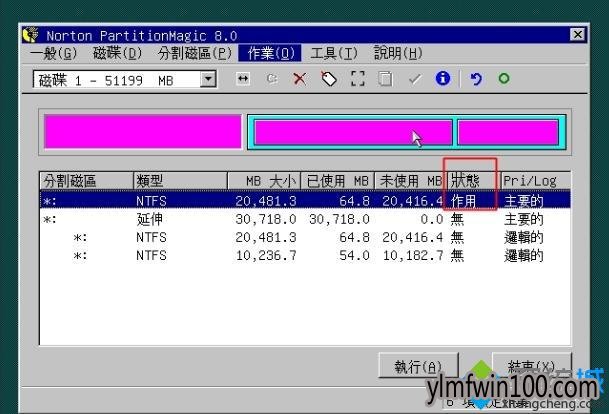Click 邏輯的 in the 10,236.7 row
609x414 pixels.
point(524,256)
